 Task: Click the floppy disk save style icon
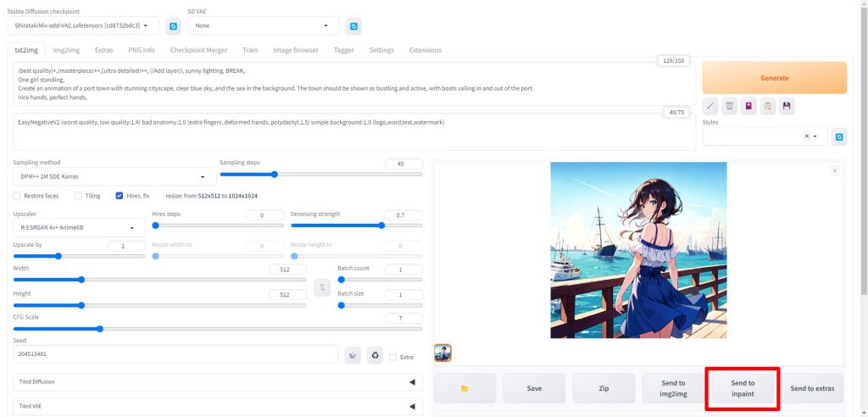click(787, 106)
